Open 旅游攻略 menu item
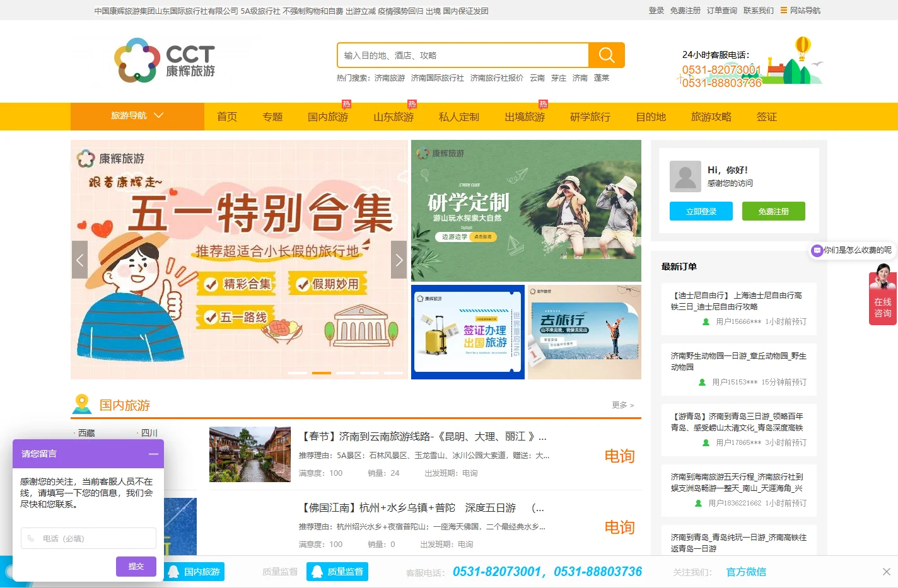Image resolution: width=898 pixels, height=588 pixels. [x=711, y=117]
